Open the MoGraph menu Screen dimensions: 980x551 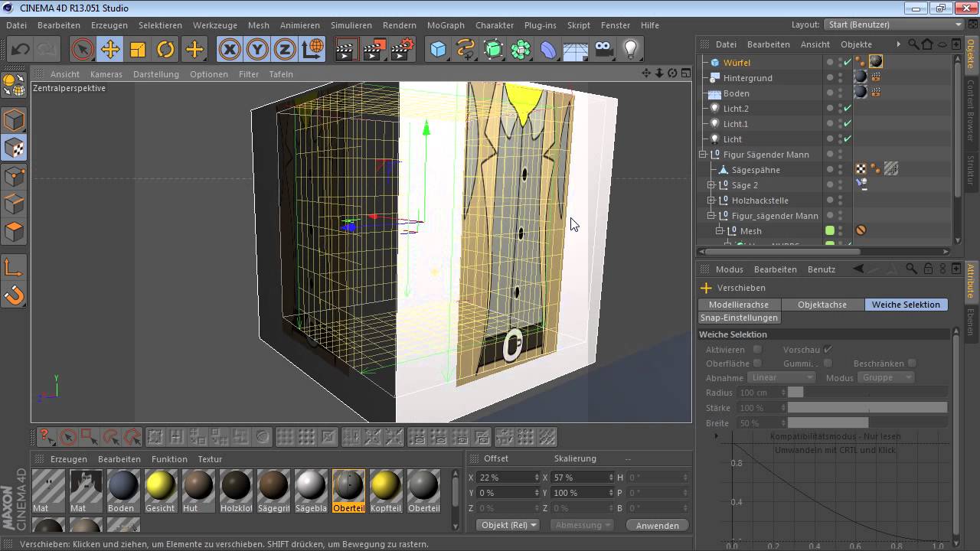coord(446,25)
